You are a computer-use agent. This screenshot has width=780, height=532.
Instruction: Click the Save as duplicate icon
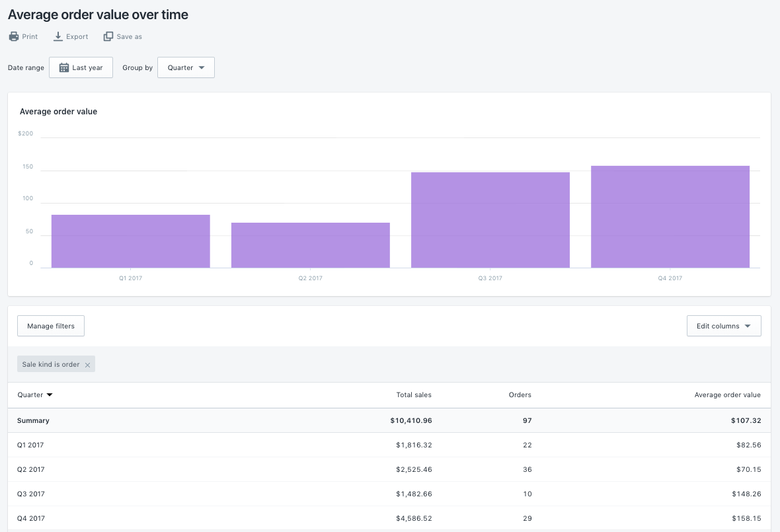click(x=108, y=36)
